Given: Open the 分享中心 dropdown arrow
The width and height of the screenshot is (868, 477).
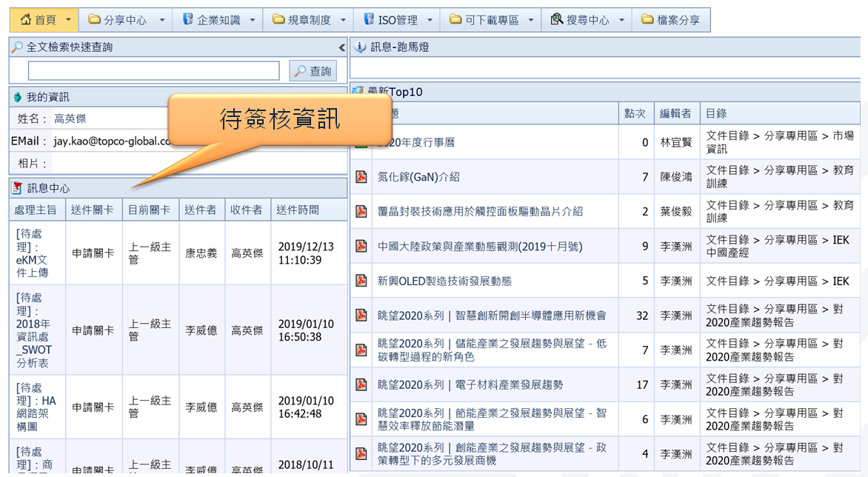Looking at the screenshot, I should tap(162, 20).
